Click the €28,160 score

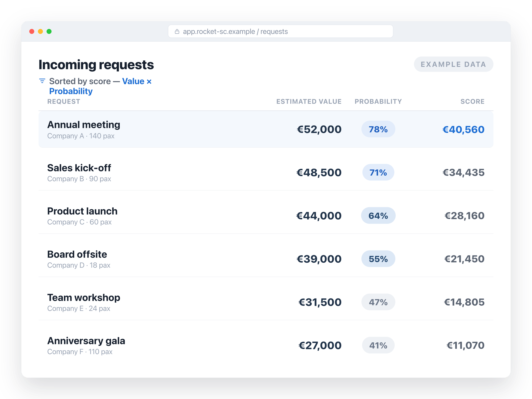click(x=464, y=216)
